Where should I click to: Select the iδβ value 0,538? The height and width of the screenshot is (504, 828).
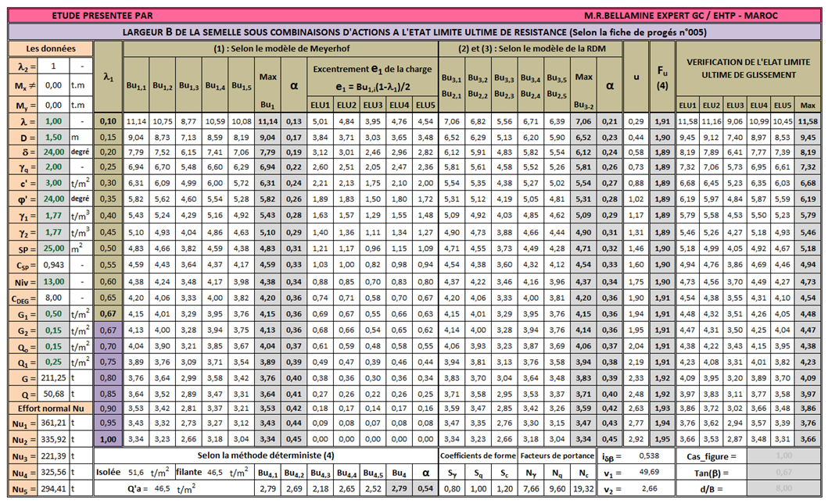tap(649, 456)
